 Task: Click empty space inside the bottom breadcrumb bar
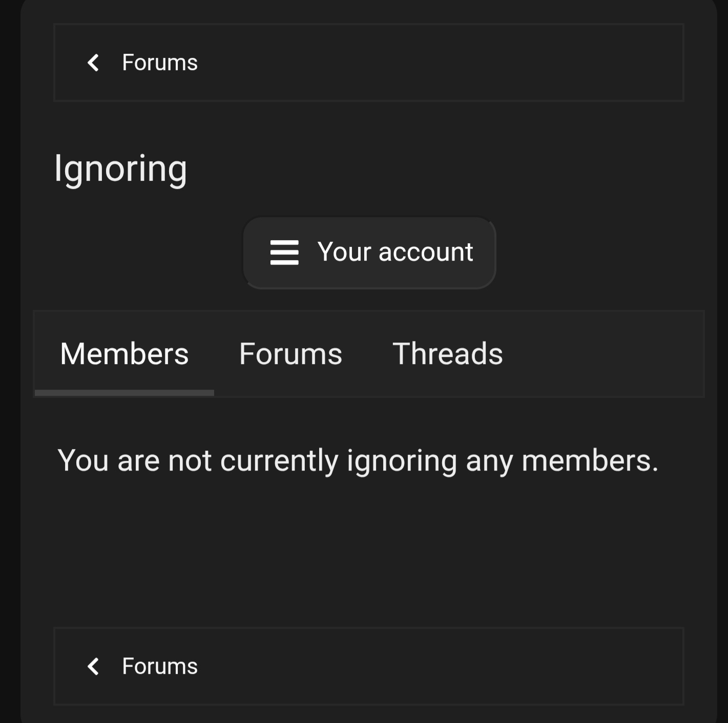pos(435,666)
